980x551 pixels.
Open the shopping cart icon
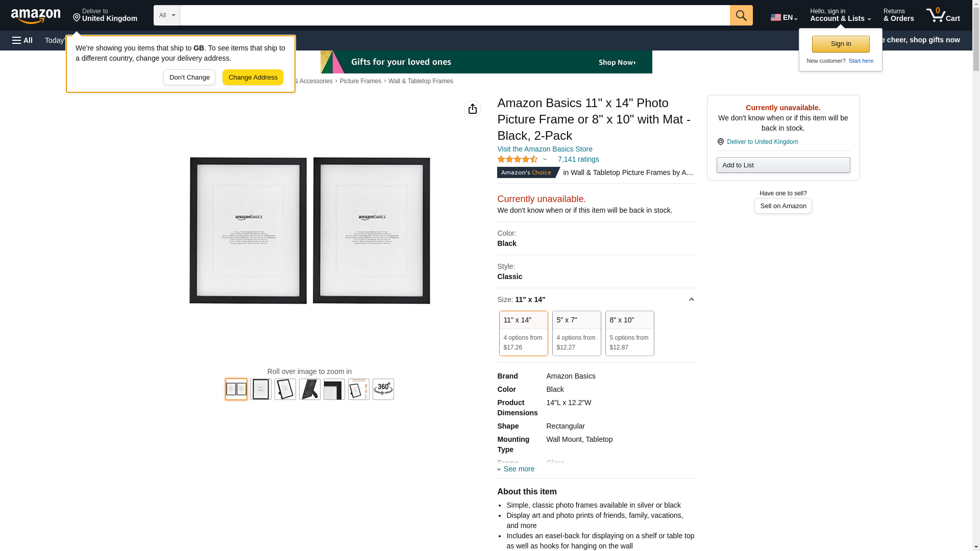tap(943, 15)
